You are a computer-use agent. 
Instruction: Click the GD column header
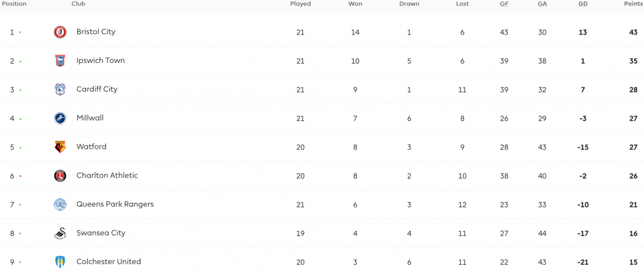click(x=583, y=4)
